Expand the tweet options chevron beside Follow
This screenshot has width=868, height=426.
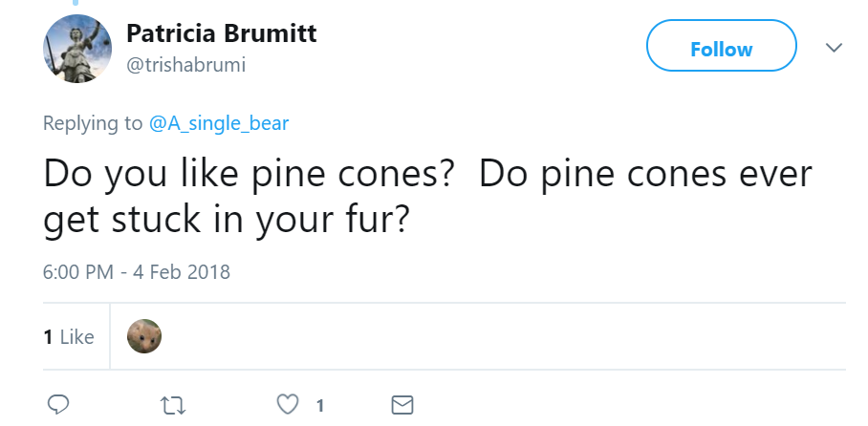click(834, 48)
